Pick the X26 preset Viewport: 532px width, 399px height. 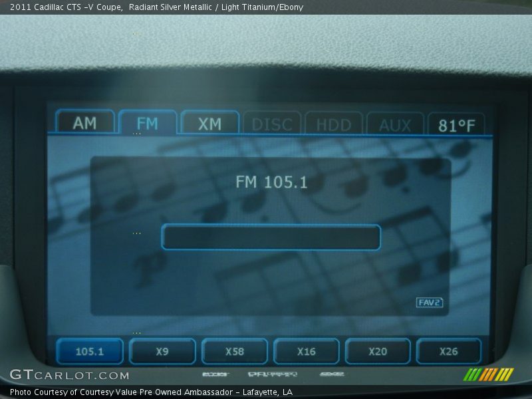click(x=448, y=351)
